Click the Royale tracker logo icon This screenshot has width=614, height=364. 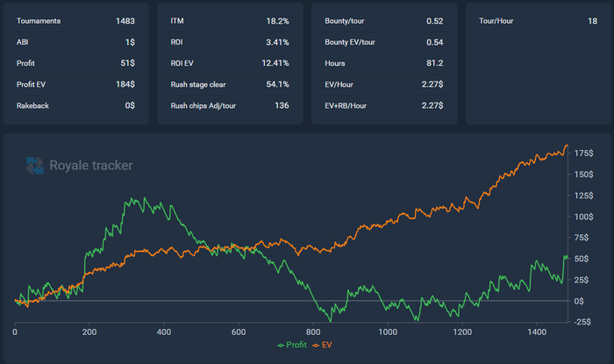[34, 164]
